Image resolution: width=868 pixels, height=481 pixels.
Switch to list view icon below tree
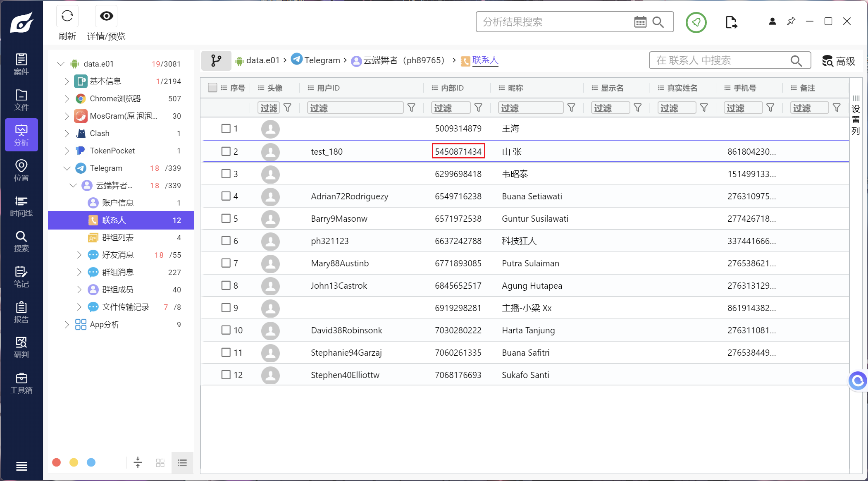click(182, 463)
